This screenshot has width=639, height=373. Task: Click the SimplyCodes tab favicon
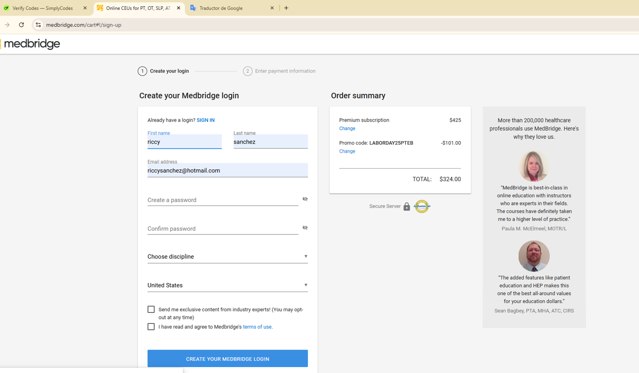click(x=6, y=8)
